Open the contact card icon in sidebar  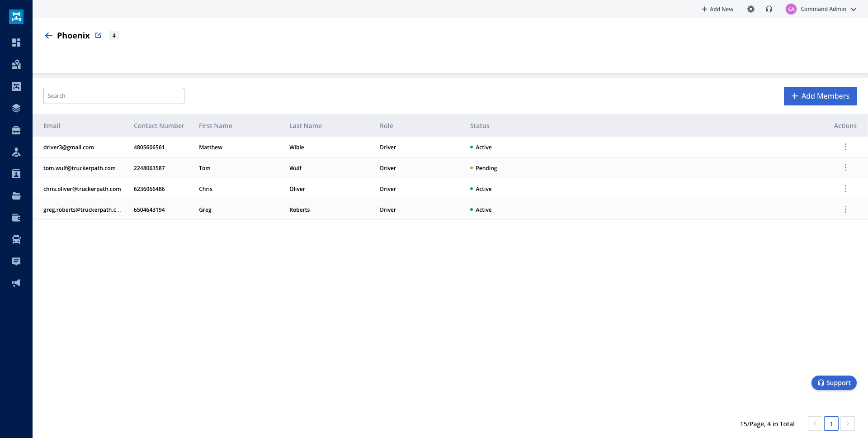pos(16,174)
